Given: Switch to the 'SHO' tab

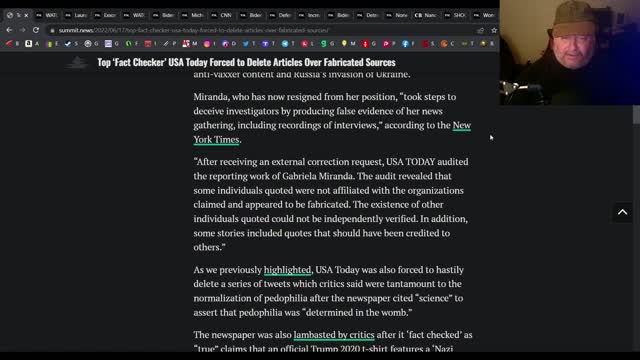Looking at the screenshot, I should pos(455,15).
